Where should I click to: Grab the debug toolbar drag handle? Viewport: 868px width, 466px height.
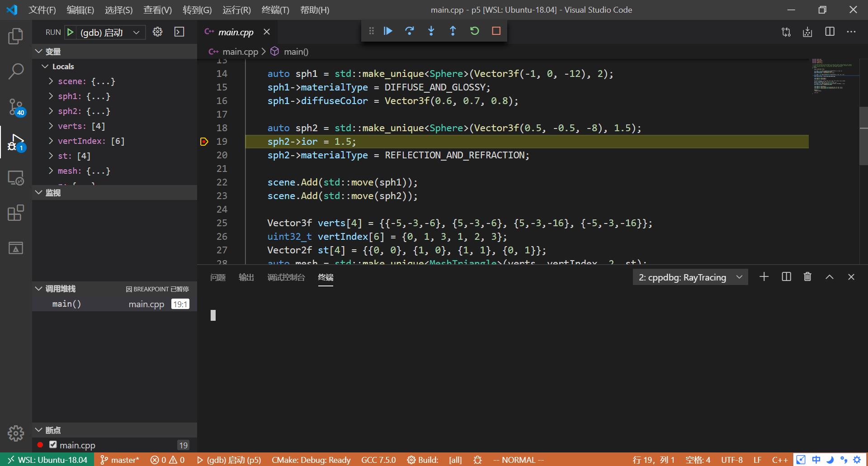click(371, 31)
